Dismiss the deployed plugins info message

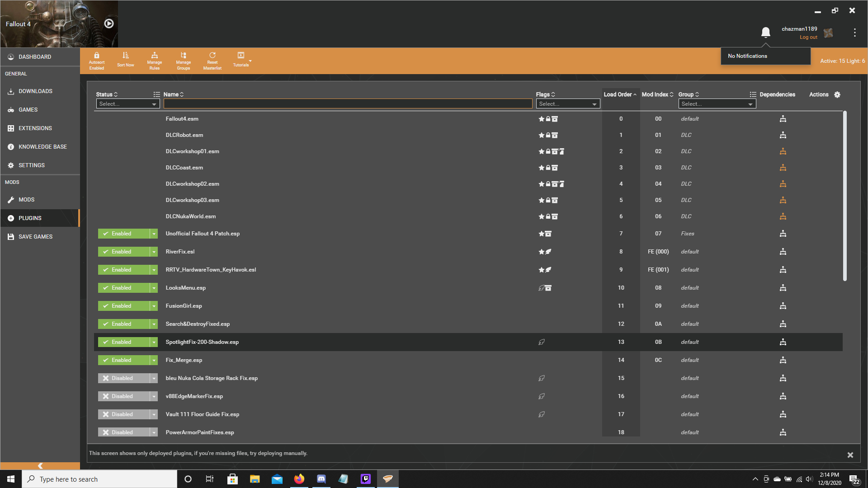click(850, 455)
